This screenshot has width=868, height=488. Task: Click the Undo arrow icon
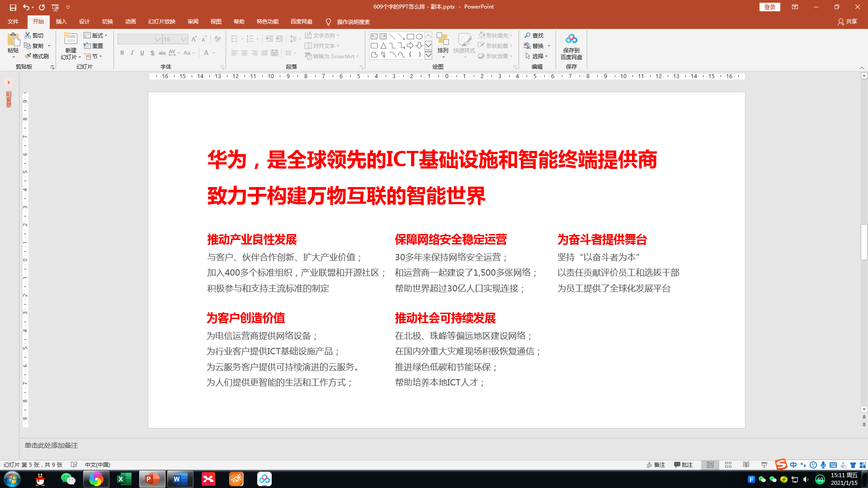tap(26, 7)
